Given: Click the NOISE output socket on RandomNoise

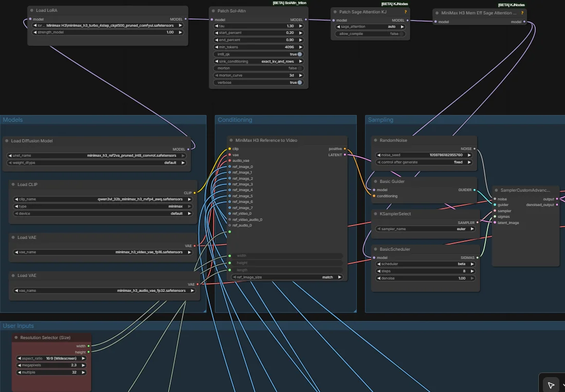Looking at the screenshot, I should pyautogui.click(x=474, y=148).
